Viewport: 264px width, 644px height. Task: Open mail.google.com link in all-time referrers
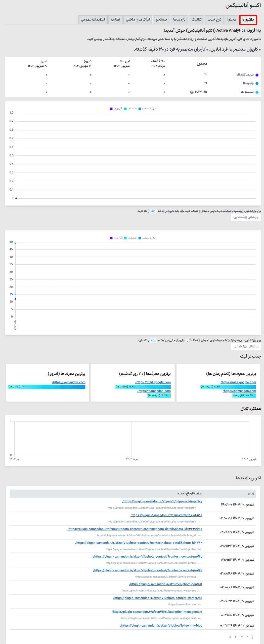(x=238, y=382)
